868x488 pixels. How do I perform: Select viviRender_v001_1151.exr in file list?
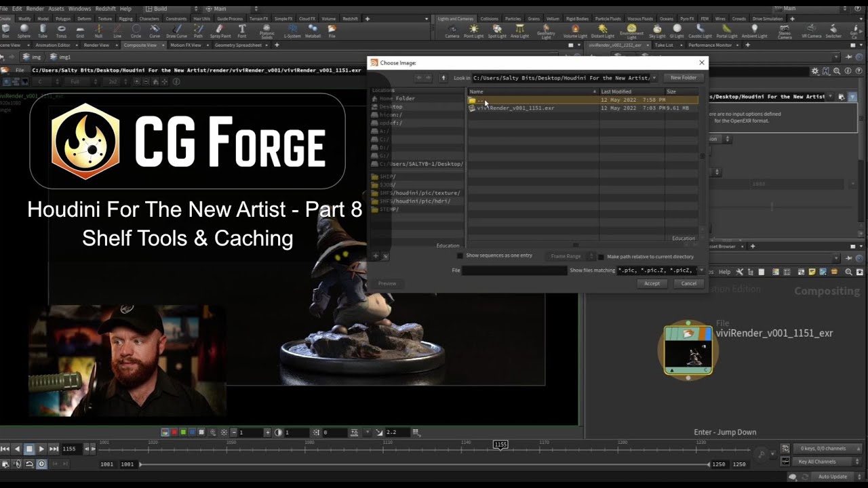[x=583, y=108]
